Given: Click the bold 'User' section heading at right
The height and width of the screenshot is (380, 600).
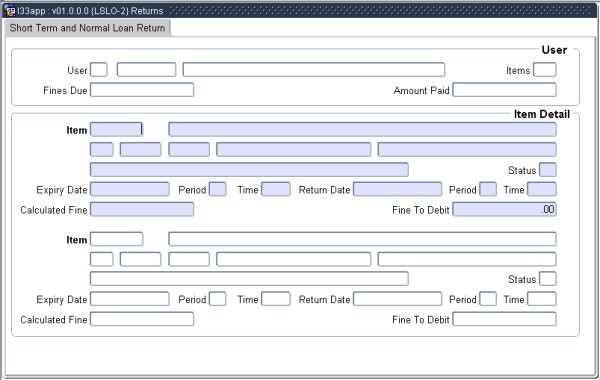Looking at the screenshot, I should (x=554, y=50).
